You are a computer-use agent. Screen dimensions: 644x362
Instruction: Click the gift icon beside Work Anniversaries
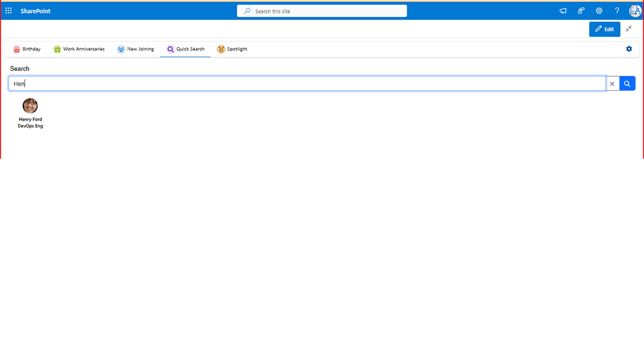[57, 49]
